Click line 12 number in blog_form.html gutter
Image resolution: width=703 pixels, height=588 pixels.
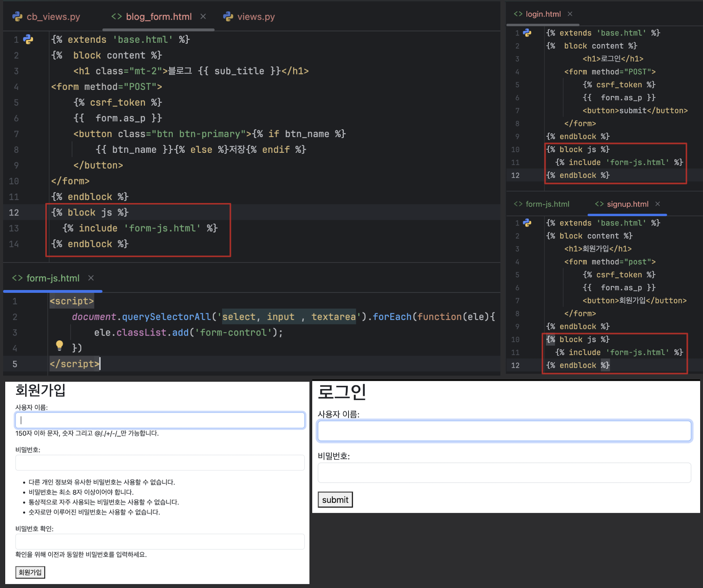click(14, 213)
